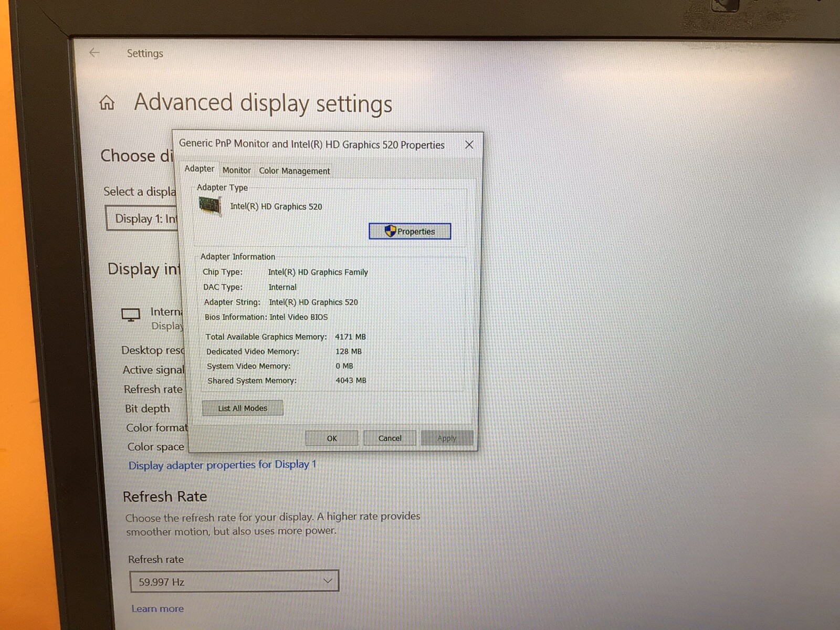Open Display adapter properties for Display 1 link

pos(223,465)
